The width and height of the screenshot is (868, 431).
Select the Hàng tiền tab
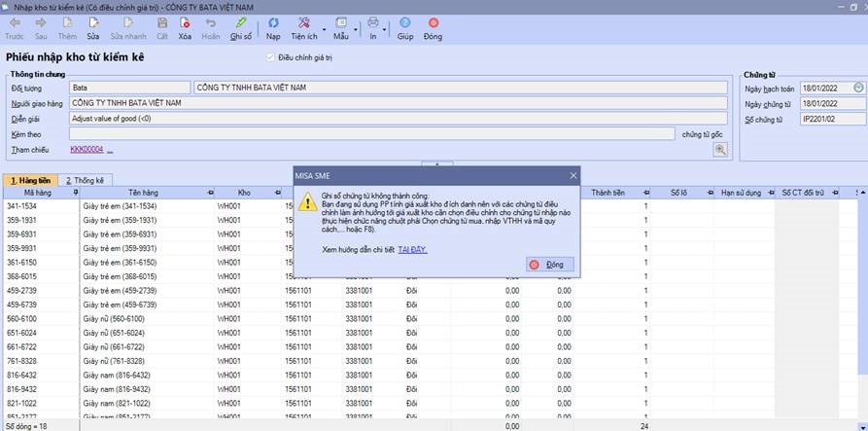coord(30,180)
